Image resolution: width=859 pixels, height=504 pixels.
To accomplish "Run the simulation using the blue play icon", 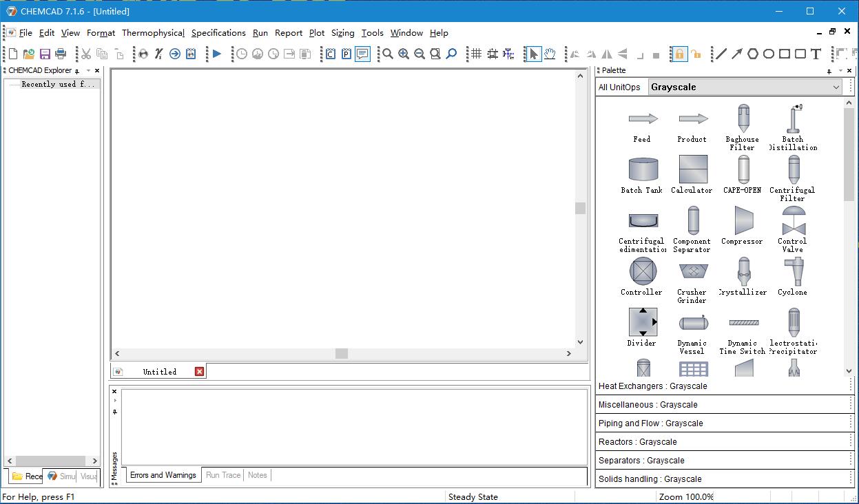I will 215,53.
